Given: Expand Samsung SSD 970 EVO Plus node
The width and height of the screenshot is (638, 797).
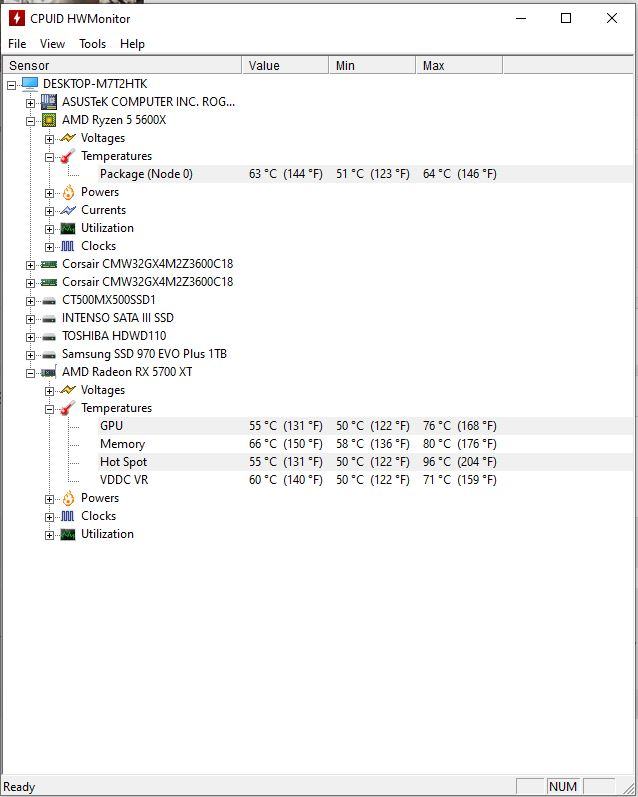Looking at the screenshot, I should coord(31,355).
